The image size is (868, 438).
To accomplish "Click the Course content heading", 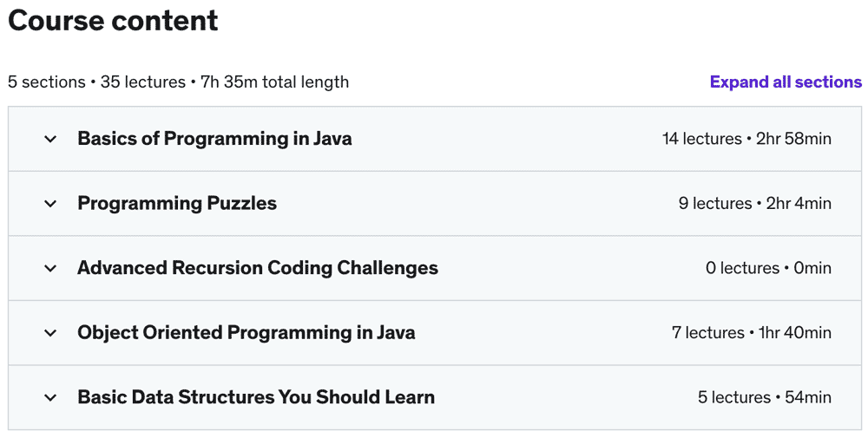I will coord(113,22).
